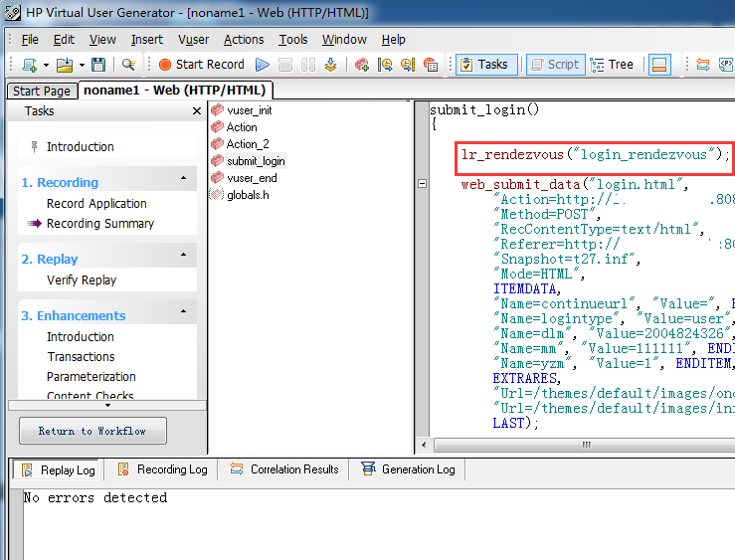Click the Start Record button
Viewport: 735px width, 560px height.
coord(201,65)
